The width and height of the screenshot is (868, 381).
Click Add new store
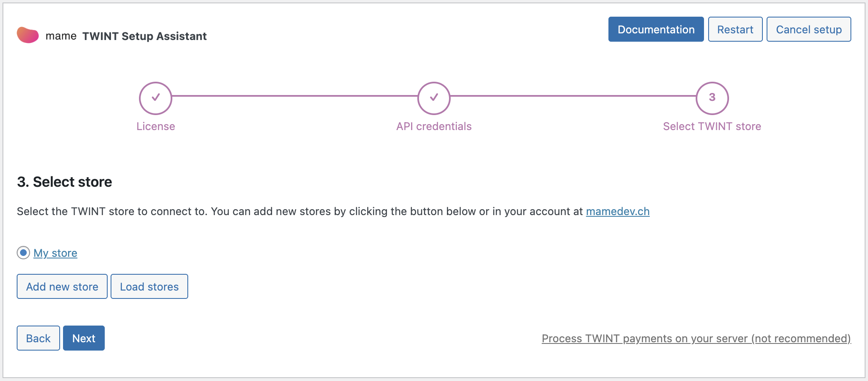(x=62, y=287)
